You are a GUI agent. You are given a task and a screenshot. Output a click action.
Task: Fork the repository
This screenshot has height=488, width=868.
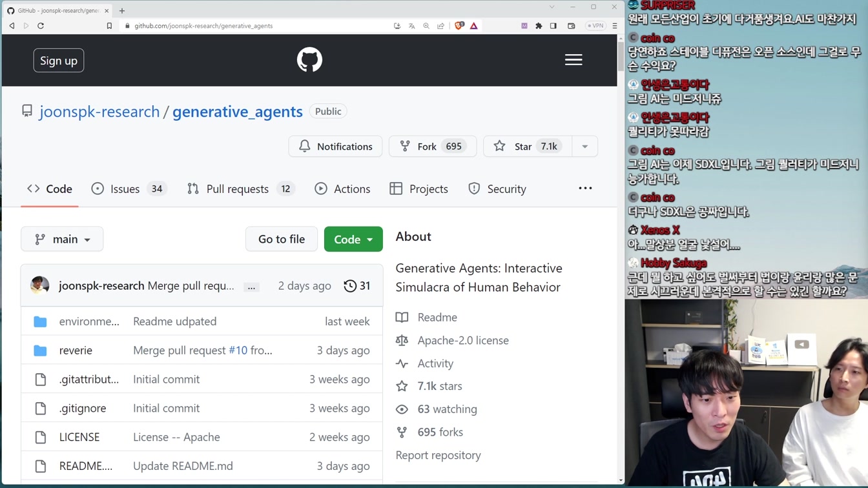tap(433, 147)
